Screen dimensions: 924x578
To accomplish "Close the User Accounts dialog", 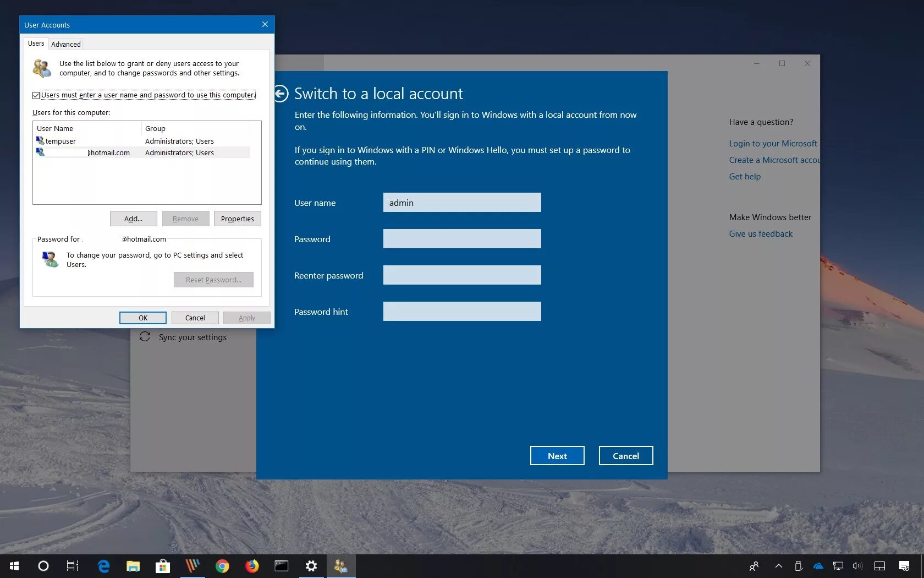I will pos(265,25).
